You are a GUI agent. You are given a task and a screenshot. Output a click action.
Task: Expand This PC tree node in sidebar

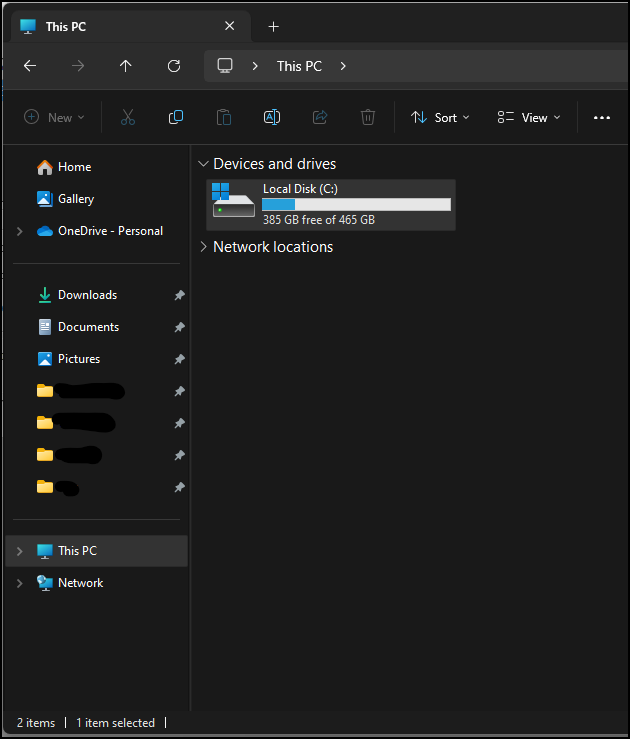pyautogui.click(x=19, y=551)
